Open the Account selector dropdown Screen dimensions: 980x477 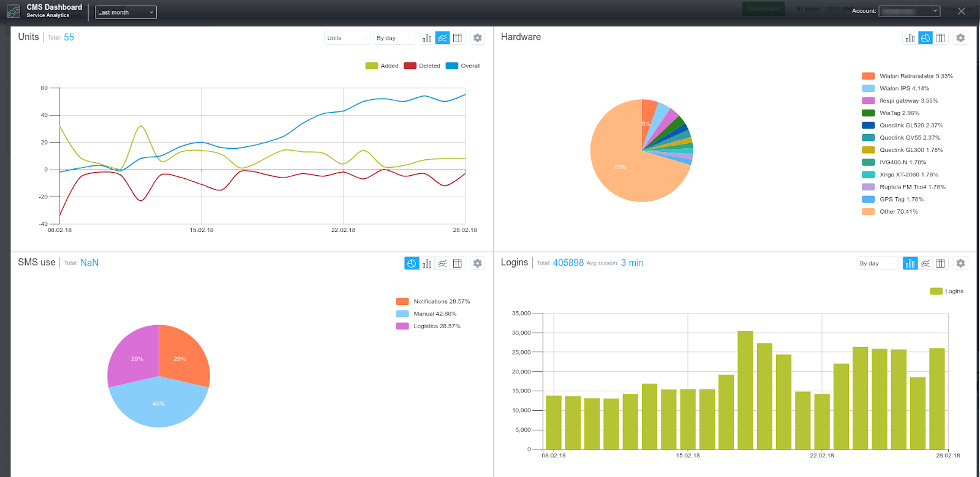point(909,11)
